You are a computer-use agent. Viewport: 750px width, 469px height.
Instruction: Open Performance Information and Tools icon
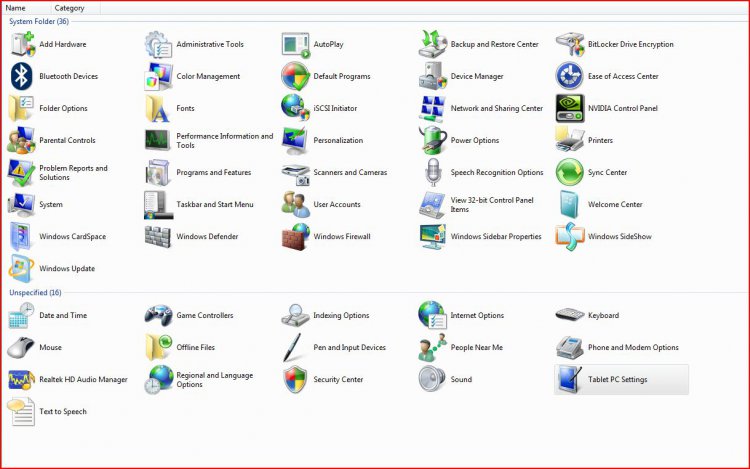[158, 140]
